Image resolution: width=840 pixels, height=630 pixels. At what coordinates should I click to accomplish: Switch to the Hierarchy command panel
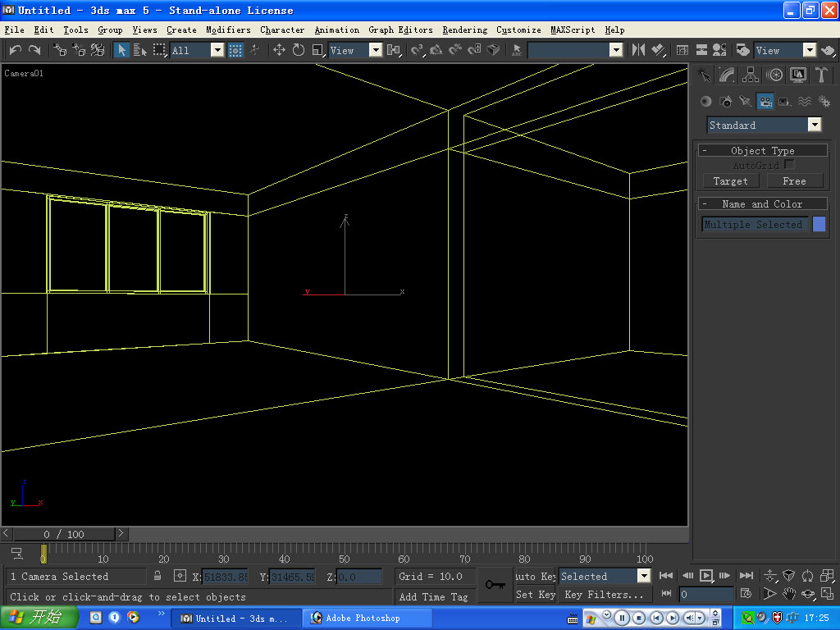point(751,75)
